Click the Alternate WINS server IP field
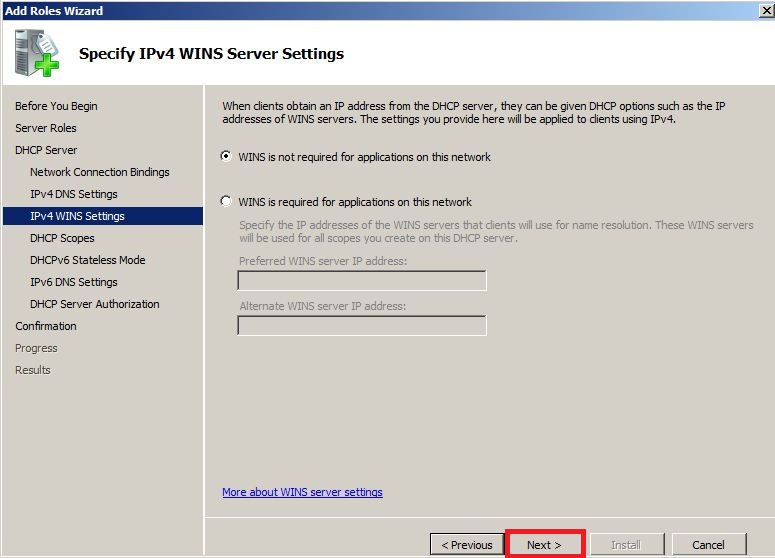 pos(362,325)
